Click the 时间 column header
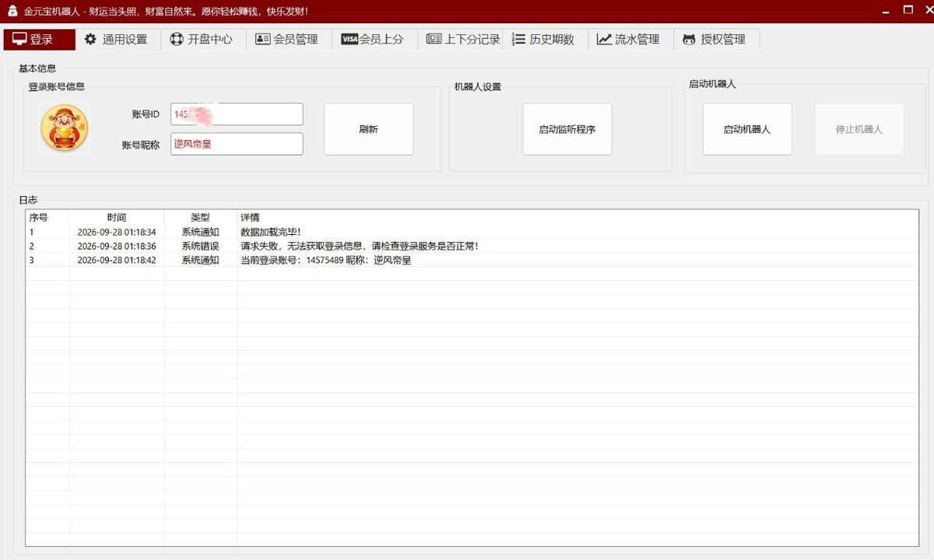Viewport: 934px width, 560px height. [117, 218]
